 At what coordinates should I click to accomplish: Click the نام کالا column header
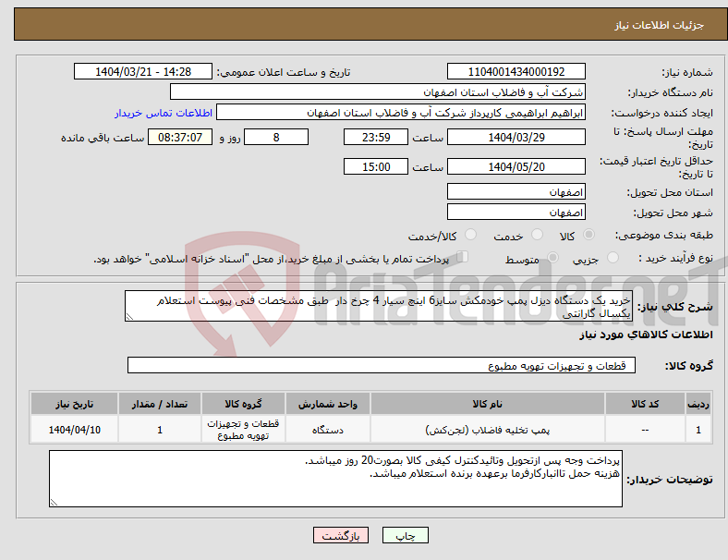coord(488,404)
